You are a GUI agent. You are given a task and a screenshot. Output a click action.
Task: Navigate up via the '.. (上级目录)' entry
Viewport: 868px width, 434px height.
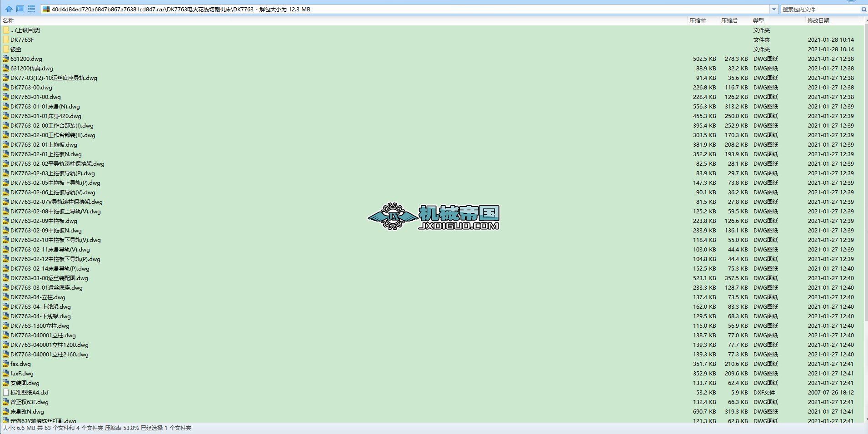point(25,30)
